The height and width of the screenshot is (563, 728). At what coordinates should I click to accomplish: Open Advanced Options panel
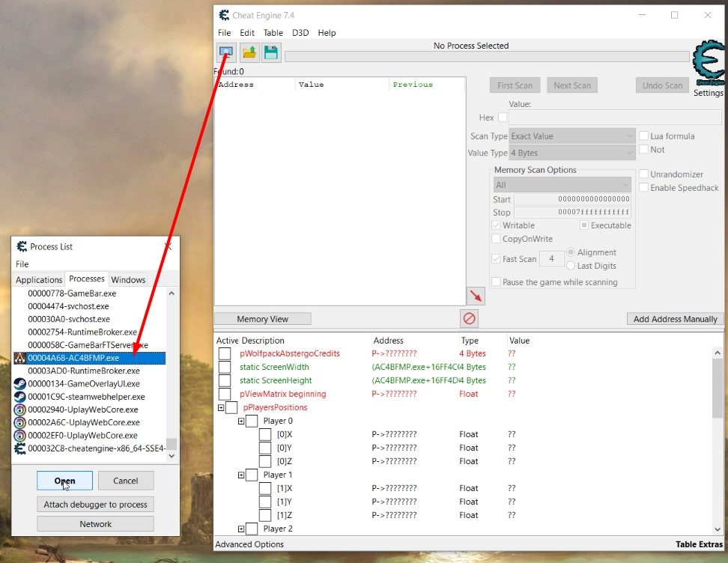coord(249,544)
